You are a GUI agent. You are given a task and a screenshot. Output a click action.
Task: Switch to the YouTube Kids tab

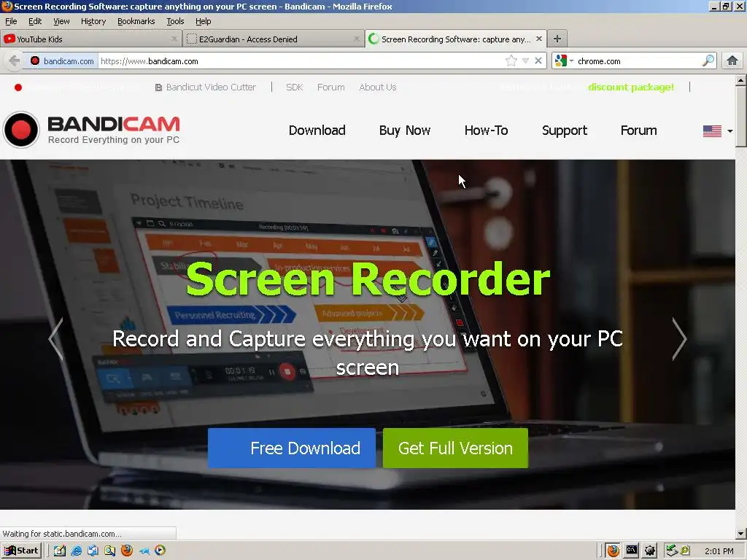90,39
